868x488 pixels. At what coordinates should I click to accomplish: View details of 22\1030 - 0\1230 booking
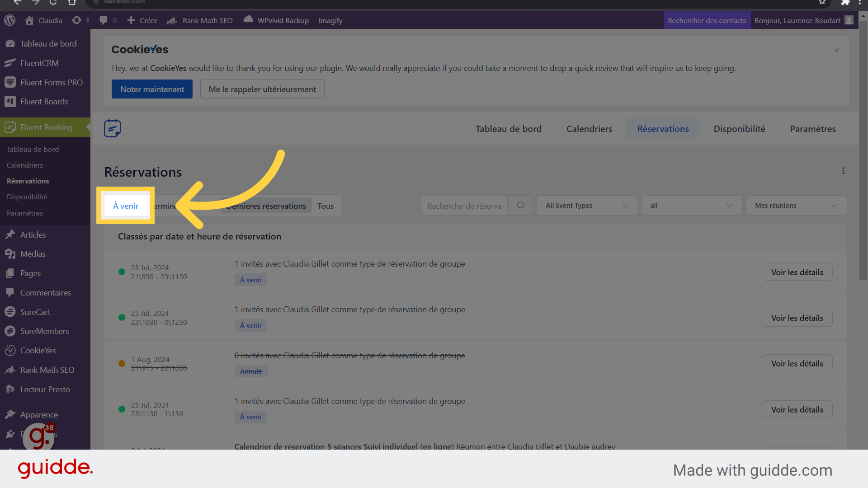797,318
